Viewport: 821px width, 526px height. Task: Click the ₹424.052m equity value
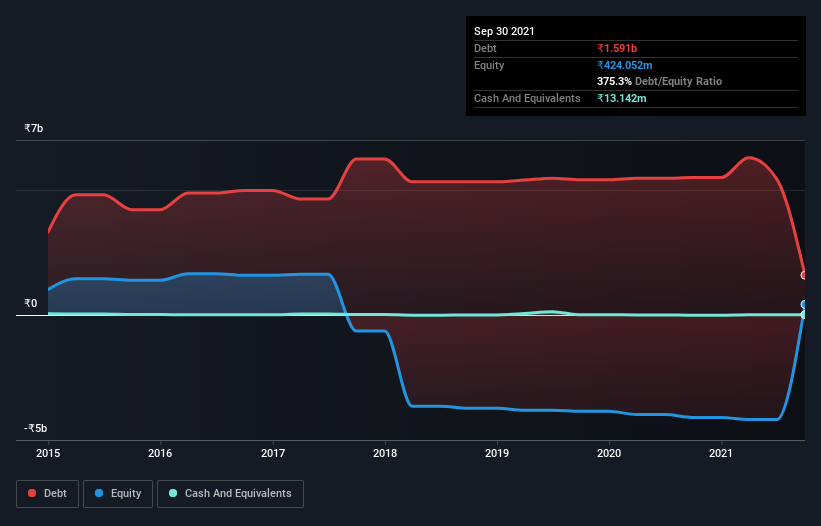625,65
